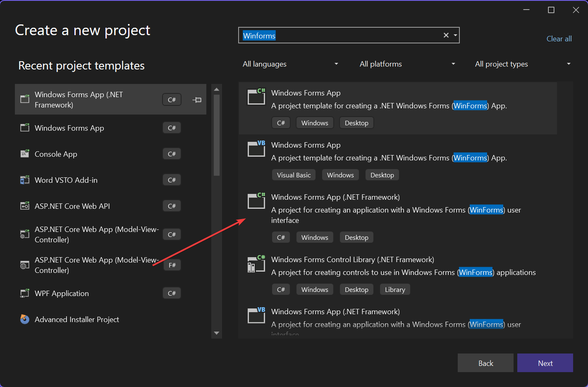The image size is (588, 387).
Task: Click the Library tag
Action: point(395,289)
